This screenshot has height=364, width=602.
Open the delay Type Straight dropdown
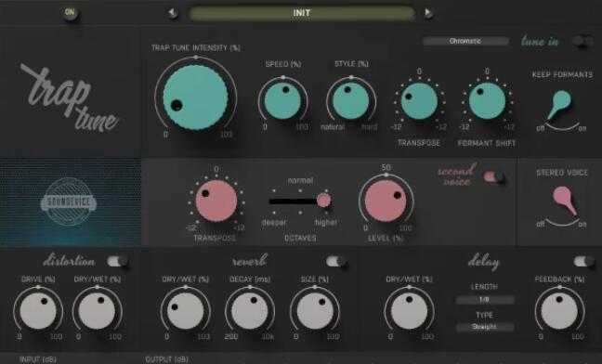[x=485, y=327]
